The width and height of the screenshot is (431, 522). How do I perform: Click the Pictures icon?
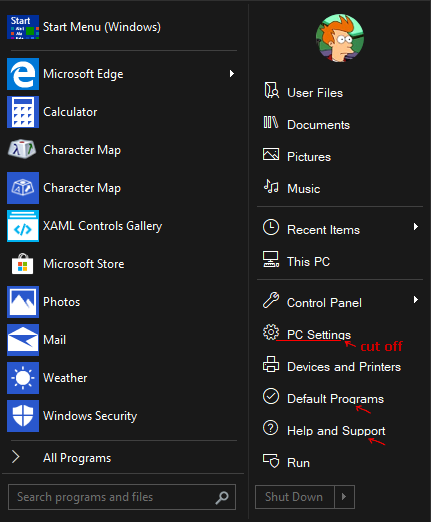click(x=271, y=154)
